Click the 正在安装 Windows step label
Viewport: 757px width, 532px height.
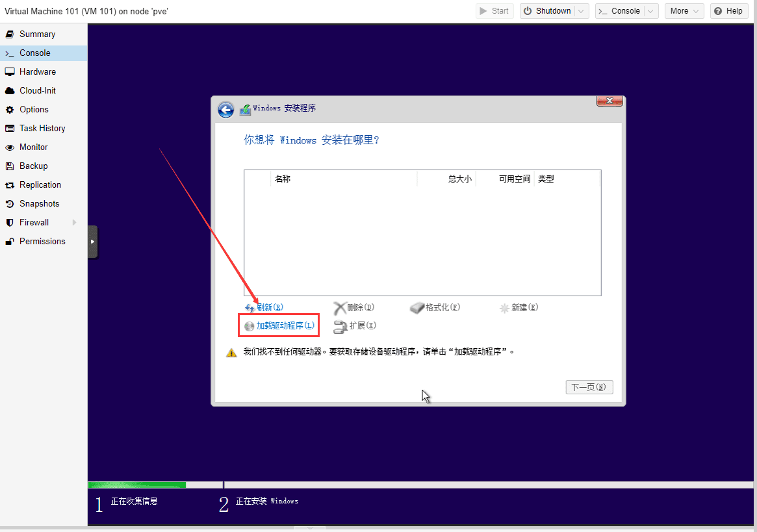point(267,501)
